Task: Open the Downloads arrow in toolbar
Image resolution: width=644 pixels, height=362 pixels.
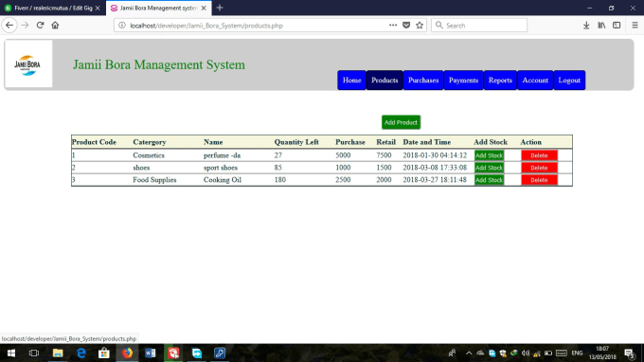Action: [x=586, y=25]
